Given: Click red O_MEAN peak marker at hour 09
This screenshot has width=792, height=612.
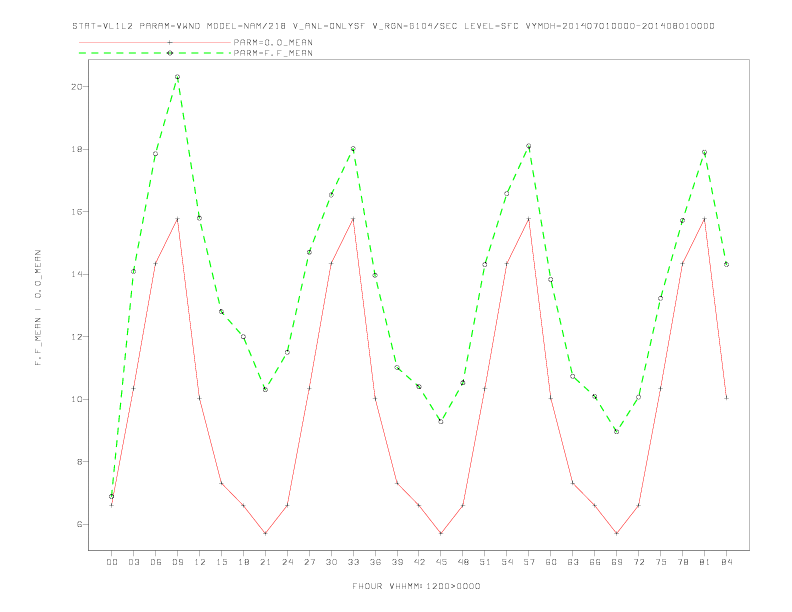Looking at the screenshot, I should click(177, 219).
